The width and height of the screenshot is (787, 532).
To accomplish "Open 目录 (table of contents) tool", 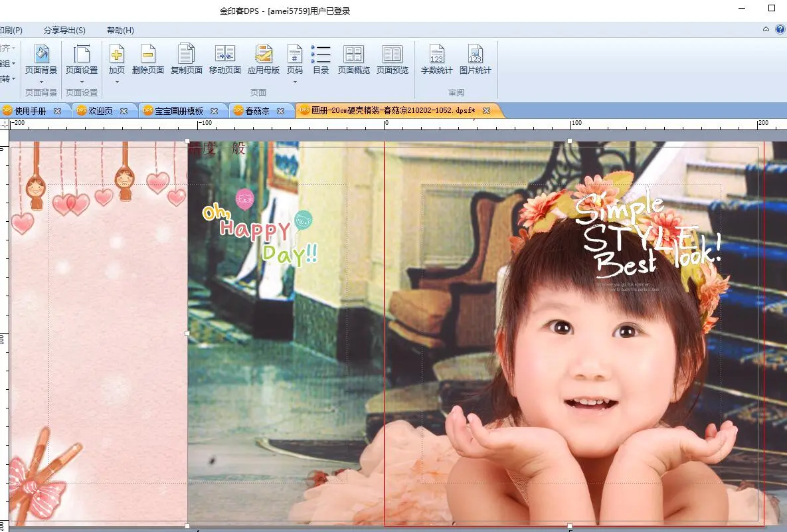I will (x=321, y=58).
